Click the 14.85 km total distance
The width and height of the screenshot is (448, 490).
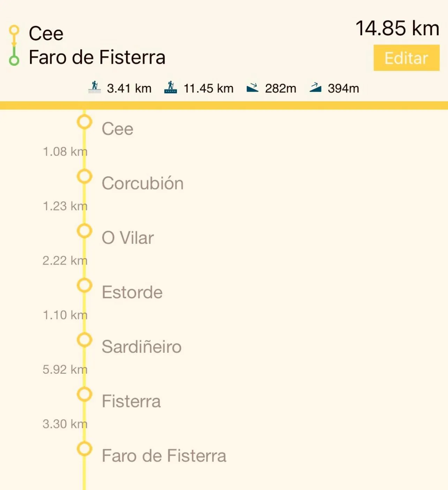click(397, 28)
